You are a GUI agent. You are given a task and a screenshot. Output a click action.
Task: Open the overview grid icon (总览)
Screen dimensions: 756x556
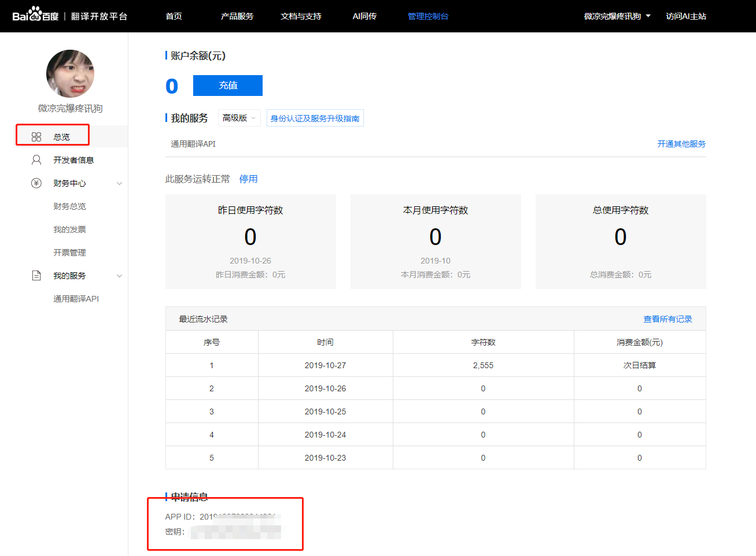[x=36, y=137]
